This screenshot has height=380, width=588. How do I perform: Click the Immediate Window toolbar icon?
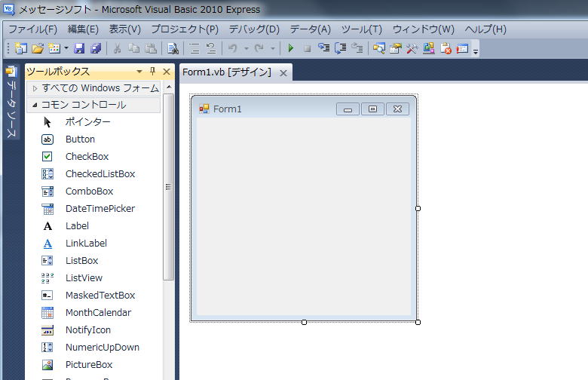(x=462, y=48)
